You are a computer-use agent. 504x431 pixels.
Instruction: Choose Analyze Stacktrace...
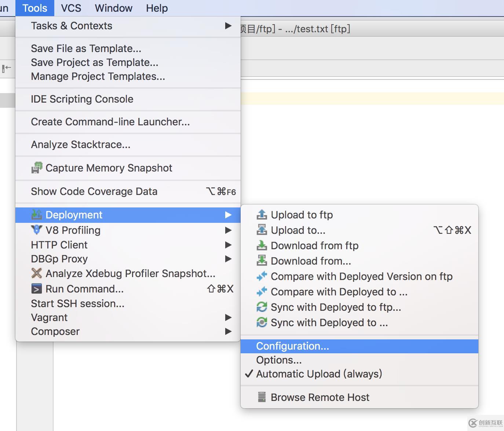click(x=128, y=144)
